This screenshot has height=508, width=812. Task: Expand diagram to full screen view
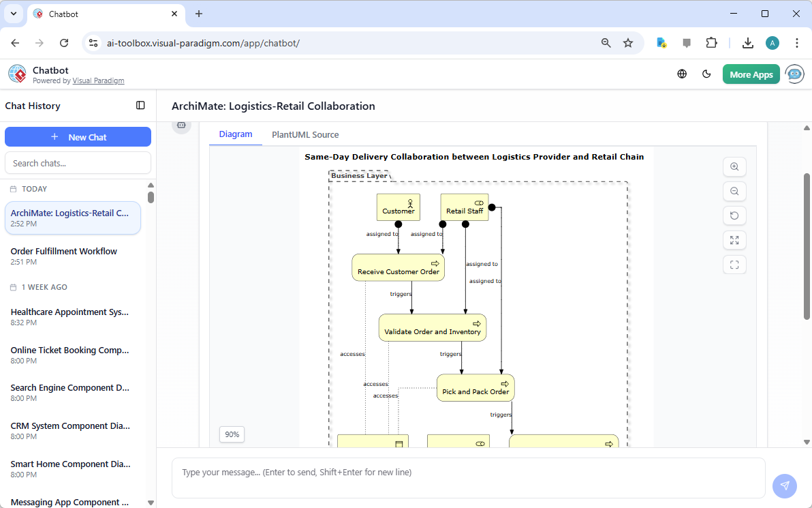coord(734,240)
